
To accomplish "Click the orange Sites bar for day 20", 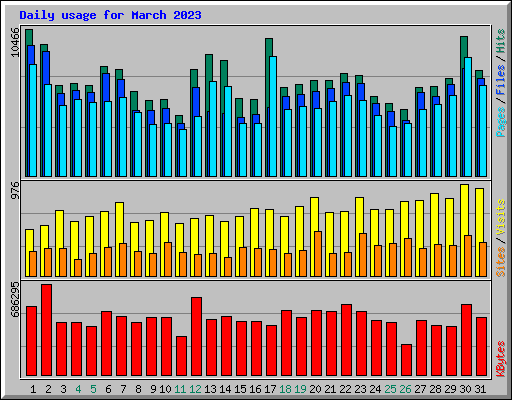I will click(318, 254).
